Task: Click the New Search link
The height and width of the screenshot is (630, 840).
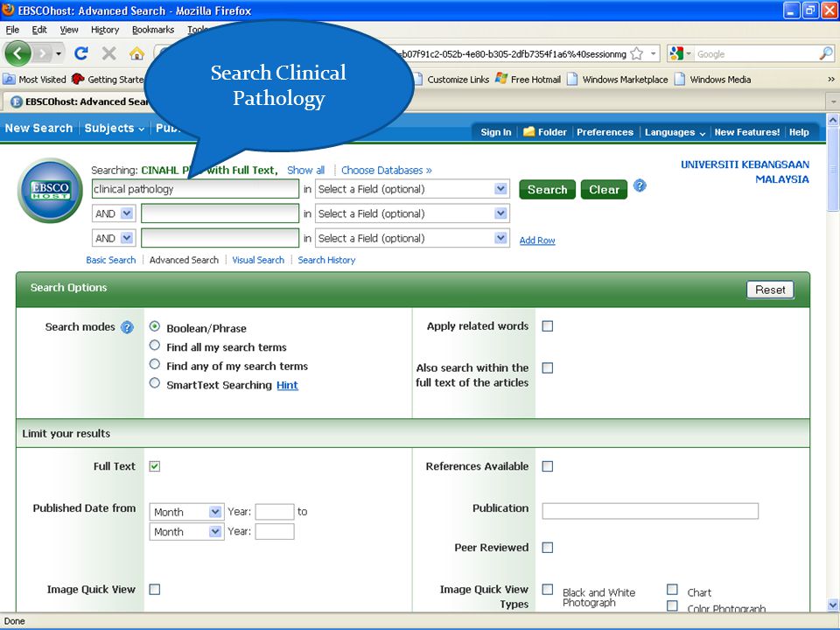Action: click(38, 128)
